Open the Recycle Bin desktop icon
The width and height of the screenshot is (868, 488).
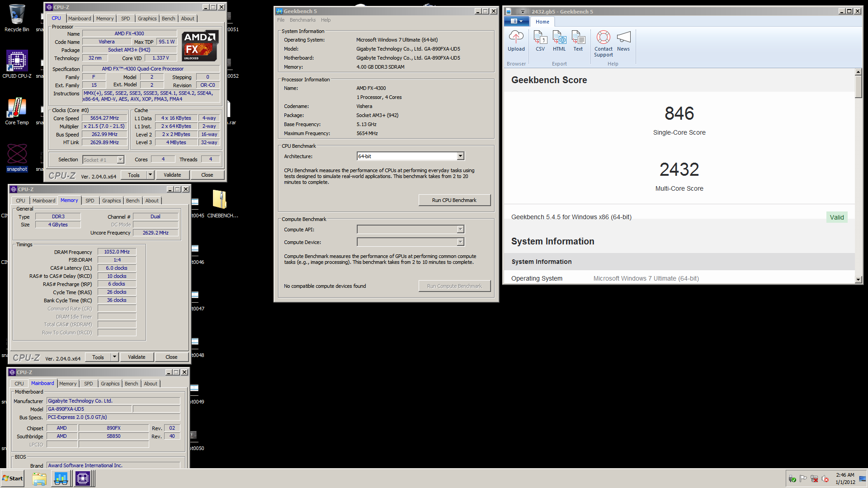[17, 18]
